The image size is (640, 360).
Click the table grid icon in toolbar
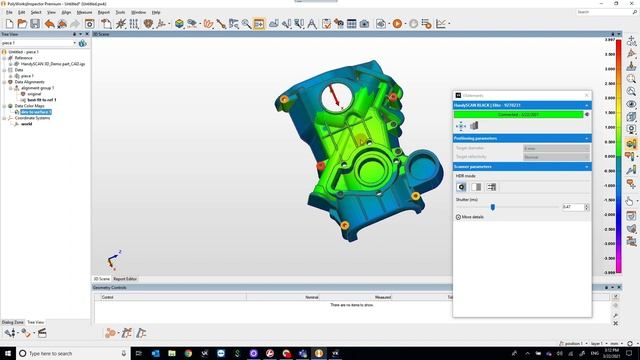coord(351,24)
